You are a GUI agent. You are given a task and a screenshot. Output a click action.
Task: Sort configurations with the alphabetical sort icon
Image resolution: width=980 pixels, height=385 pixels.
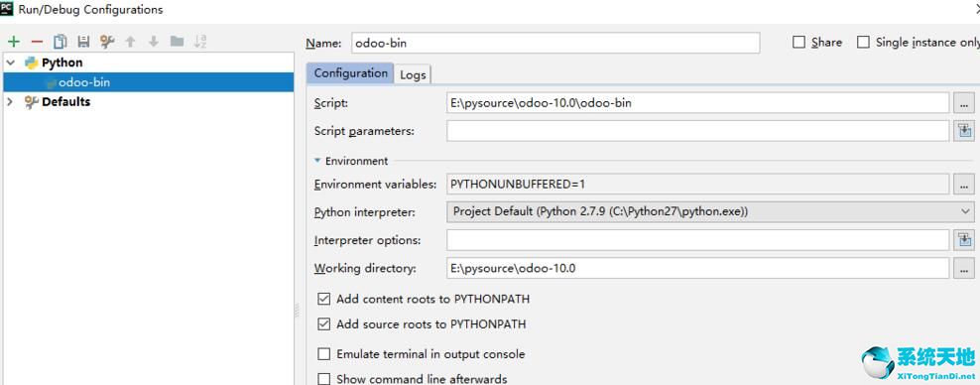[x=200, y=42]
